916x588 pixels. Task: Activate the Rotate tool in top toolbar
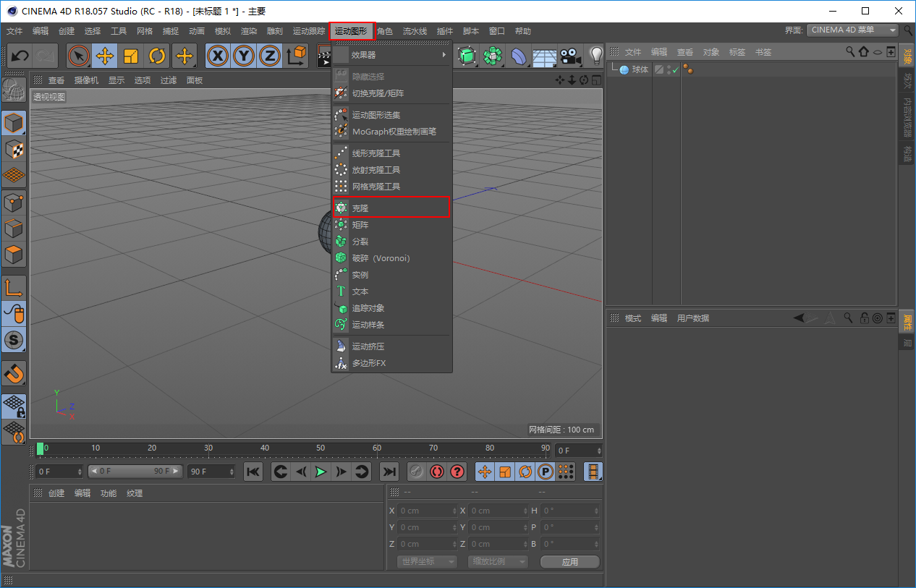[x=157, y=56]
